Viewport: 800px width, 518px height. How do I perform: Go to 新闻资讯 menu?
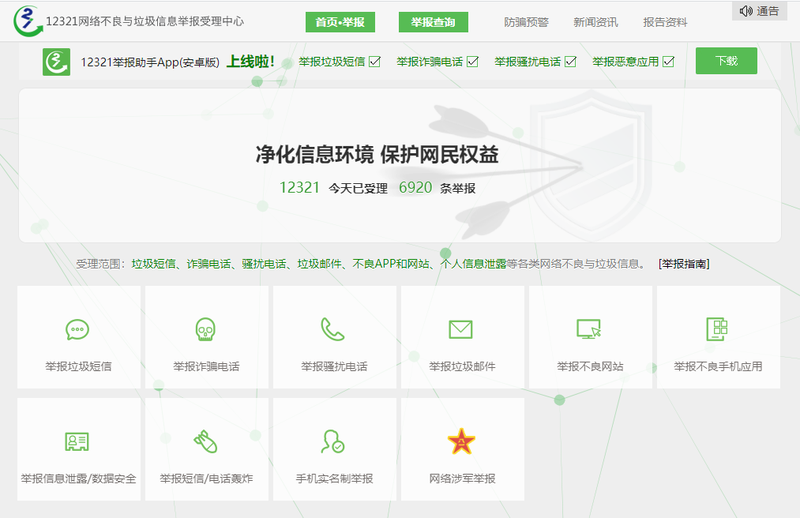click(x=595, y=22)
